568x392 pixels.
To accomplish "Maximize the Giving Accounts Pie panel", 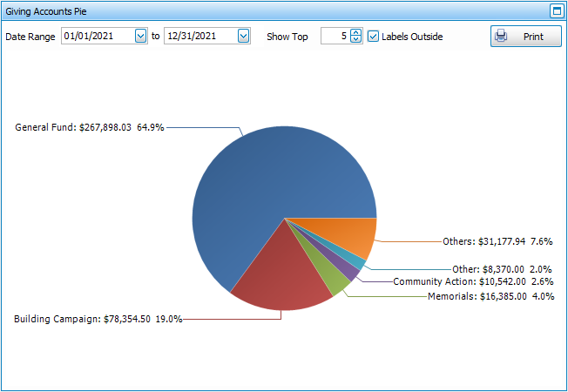I will (557, 11).
